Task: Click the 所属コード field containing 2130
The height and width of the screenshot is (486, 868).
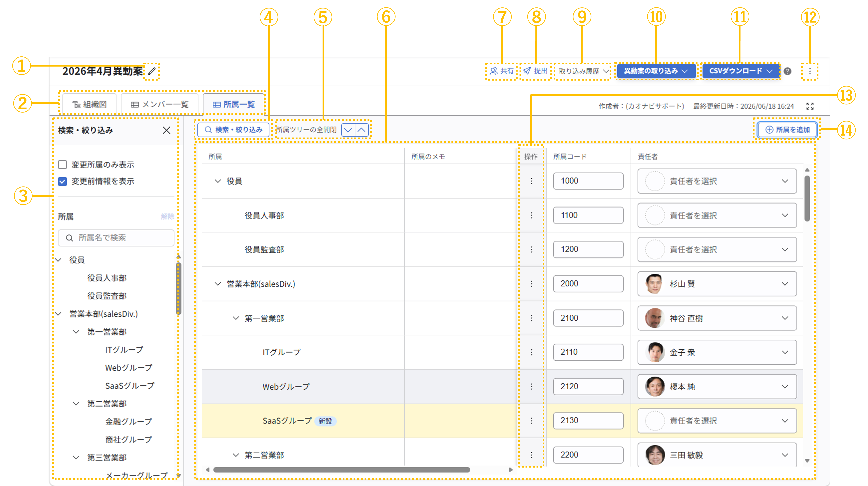Action: (x=588, y=421)
